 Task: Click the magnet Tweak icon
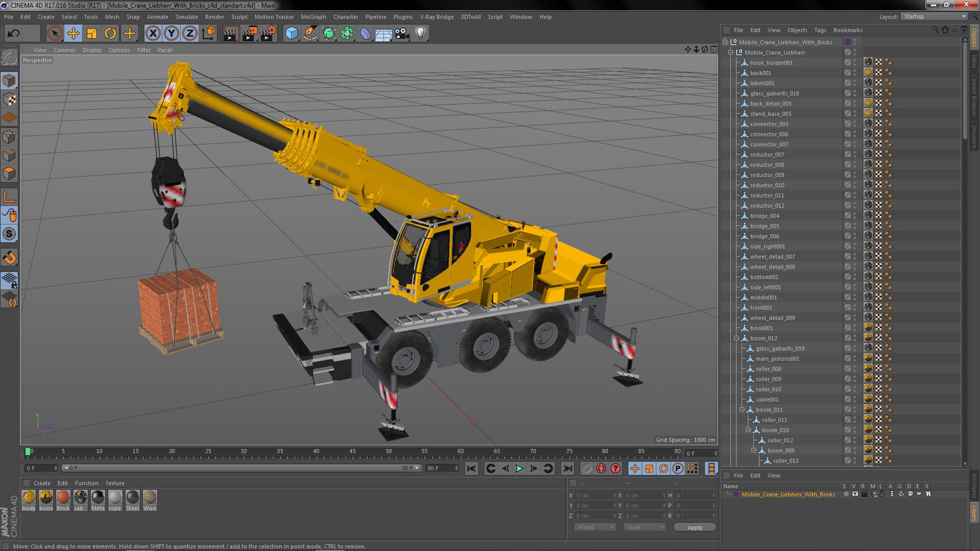(x=9, y=258)
